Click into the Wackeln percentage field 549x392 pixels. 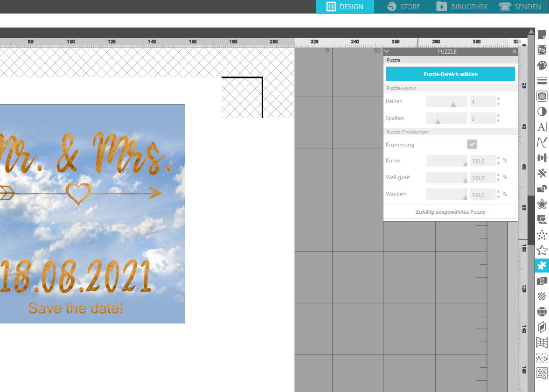(482, 195)
